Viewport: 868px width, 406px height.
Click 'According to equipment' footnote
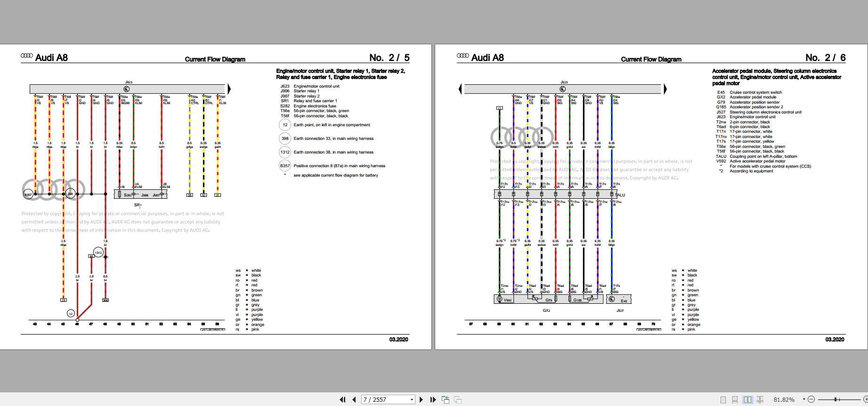(x=751, y=171)
